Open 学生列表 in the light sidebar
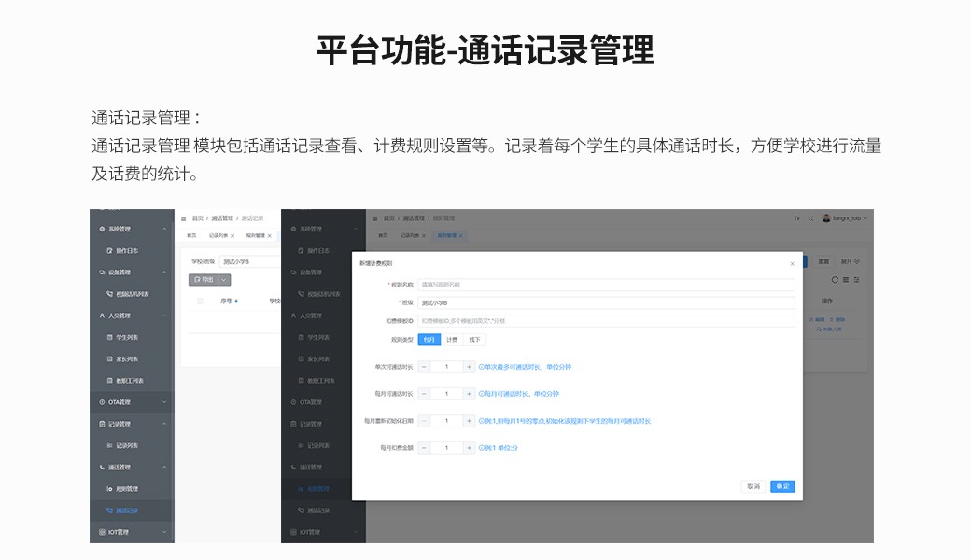 [127, 337]
